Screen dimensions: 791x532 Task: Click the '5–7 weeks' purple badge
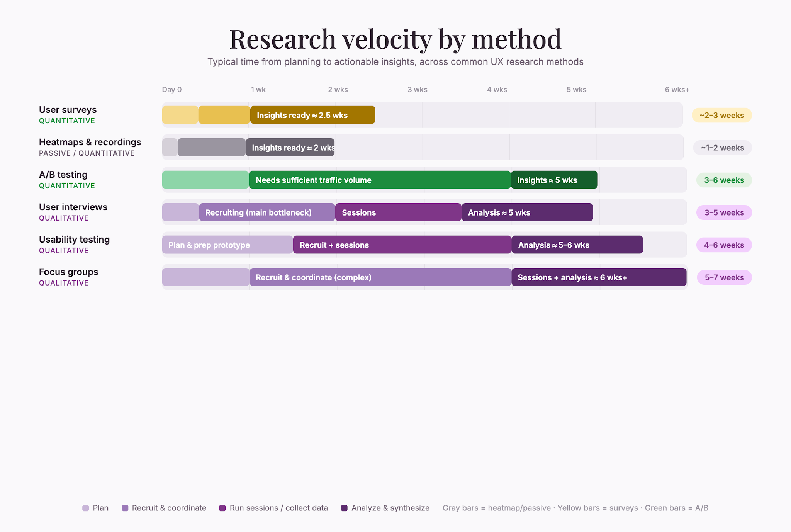tap(724, 277)
